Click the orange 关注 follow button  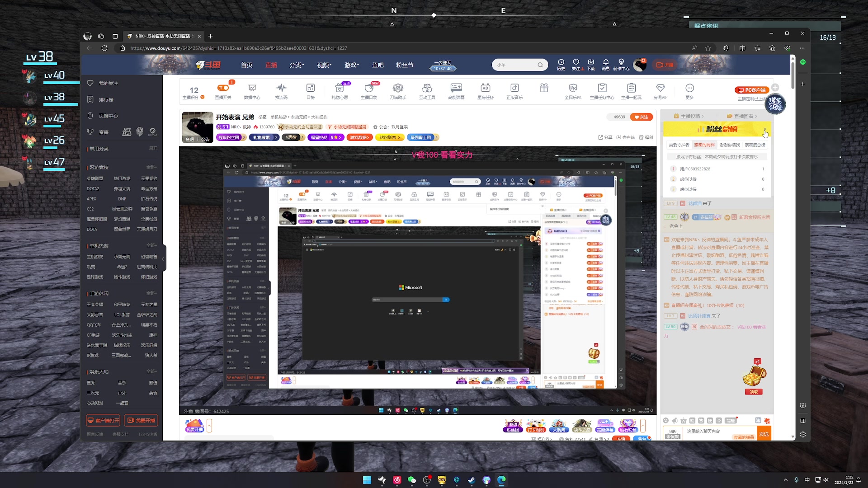pyautogui.click(x=642, y=117)
